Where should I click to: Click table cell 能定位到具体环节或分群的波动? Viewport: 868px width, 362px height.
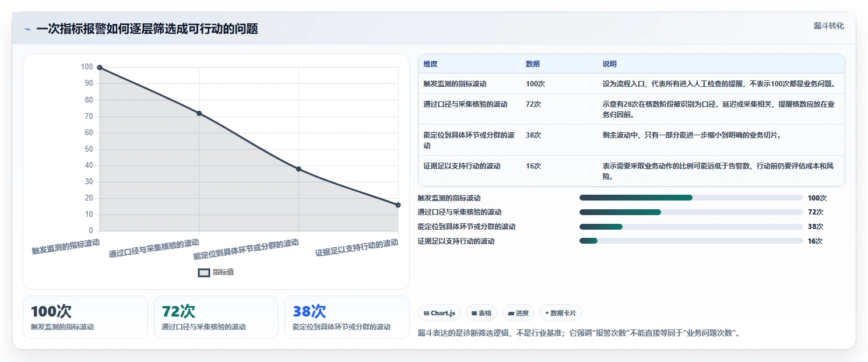469,140
